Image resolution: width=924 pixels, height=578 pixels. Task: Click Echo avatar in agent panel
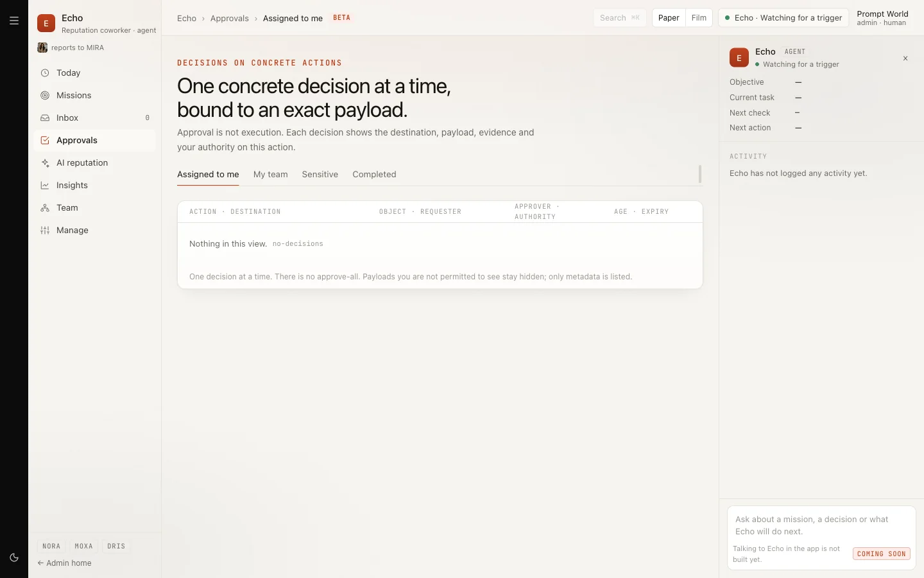click(x=739, y=57)
